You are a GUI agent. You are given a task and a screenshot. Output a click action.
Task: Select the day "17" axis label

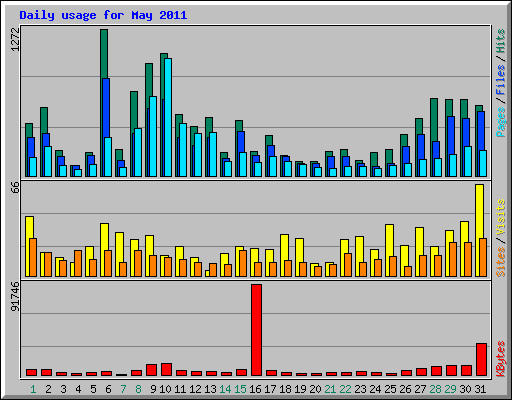[270, 389]
